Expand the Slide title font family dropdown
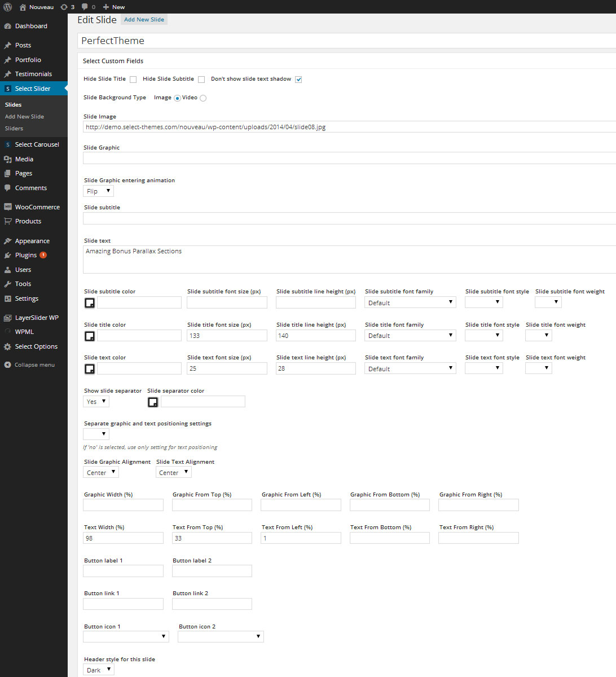Image resolution: width=616 pixels, height=677 pixels. 410,336
